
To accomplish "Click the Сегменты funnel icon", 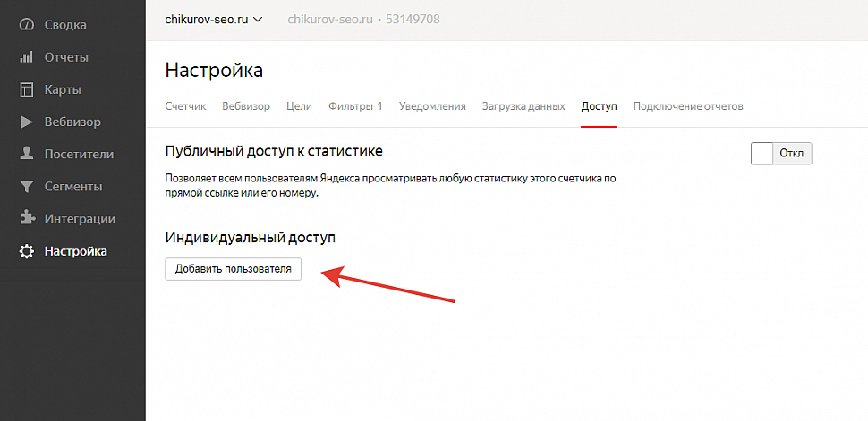I will 27,187.
